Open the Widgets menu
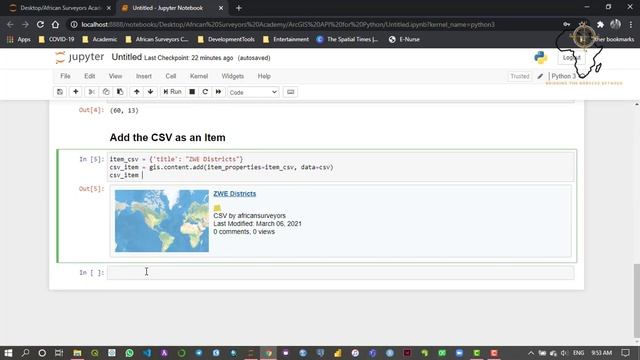 click(233, 76)
